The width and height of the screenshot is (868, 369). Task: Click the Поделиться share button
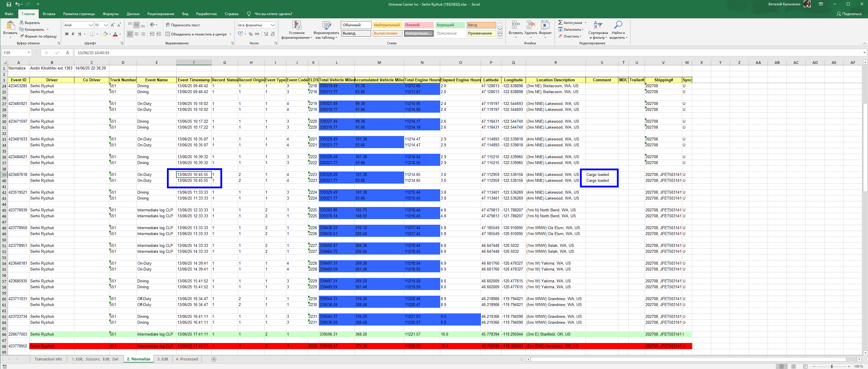[x=849, y=14]
